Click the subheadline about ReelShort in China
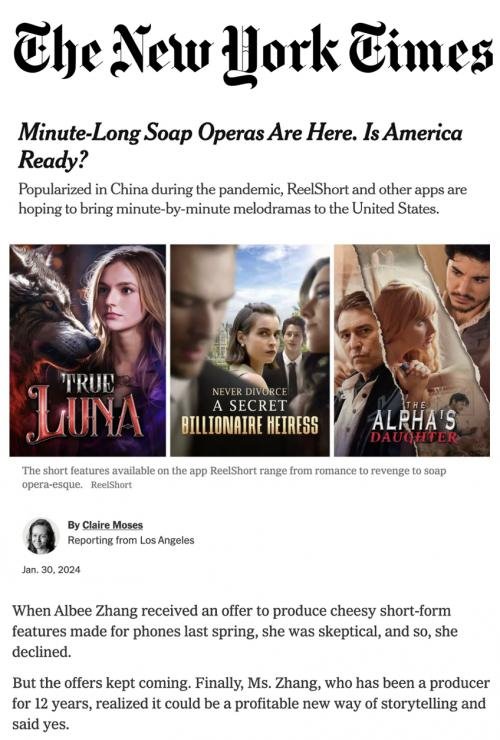Screen dimensions: 500x740 [242, 199]
